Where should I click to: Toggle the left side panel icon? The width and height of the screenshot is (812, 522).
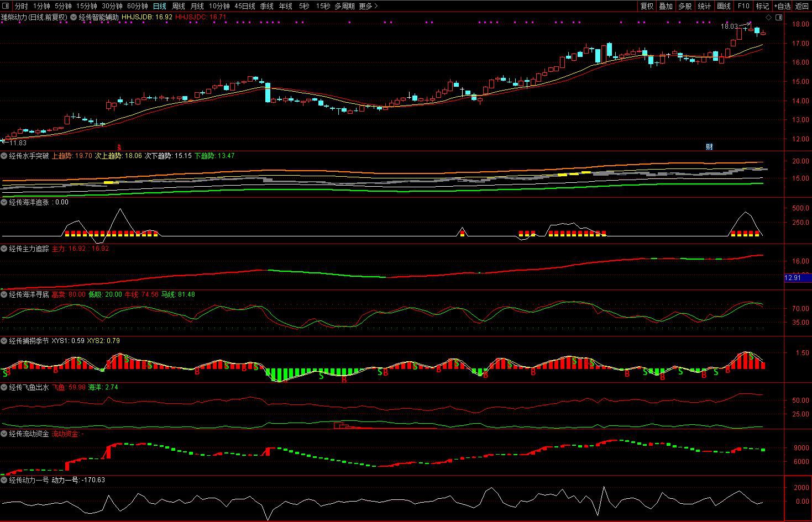(6, 6)
